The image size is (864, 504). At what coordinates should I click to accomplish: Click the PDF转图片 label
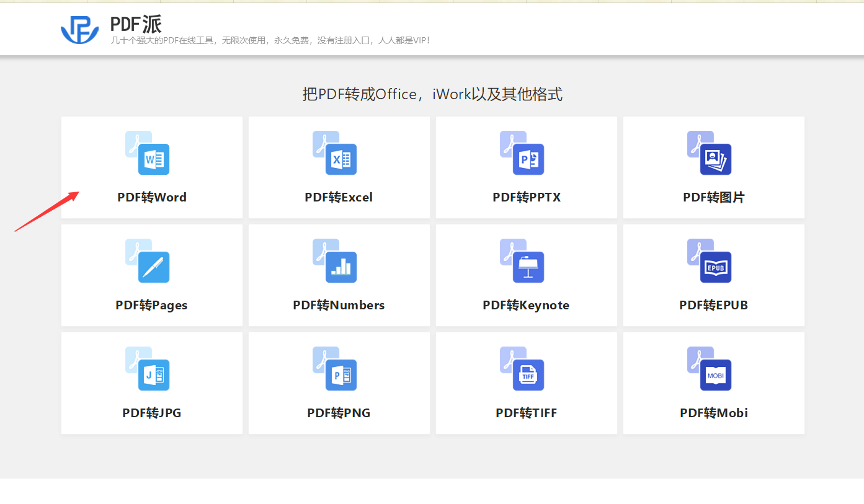[714, 197]
